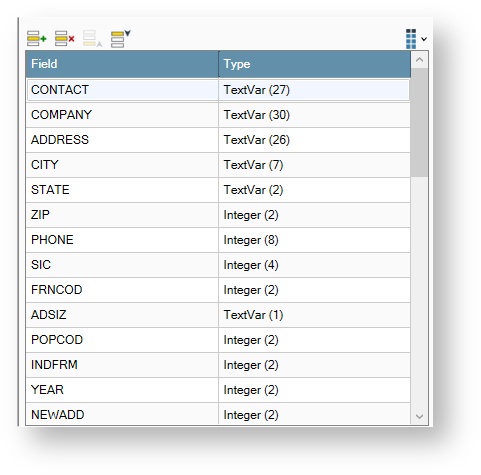Select the CONTACT field cell
The width and height of the screenshot is (481, 475).
tap(122, 90)
